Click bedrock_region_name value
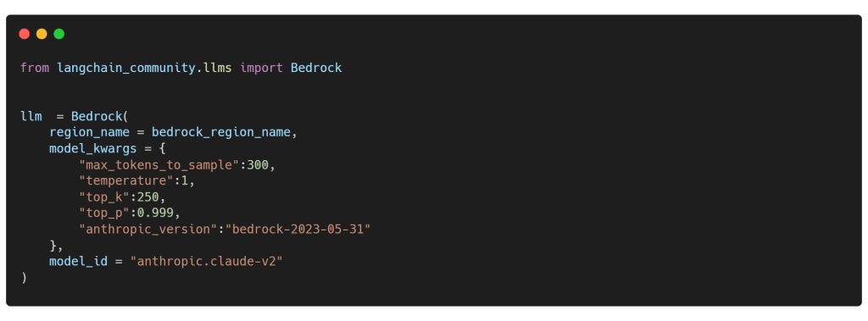The width and height of the screenshot is (868, 321). tap(221, 133)
